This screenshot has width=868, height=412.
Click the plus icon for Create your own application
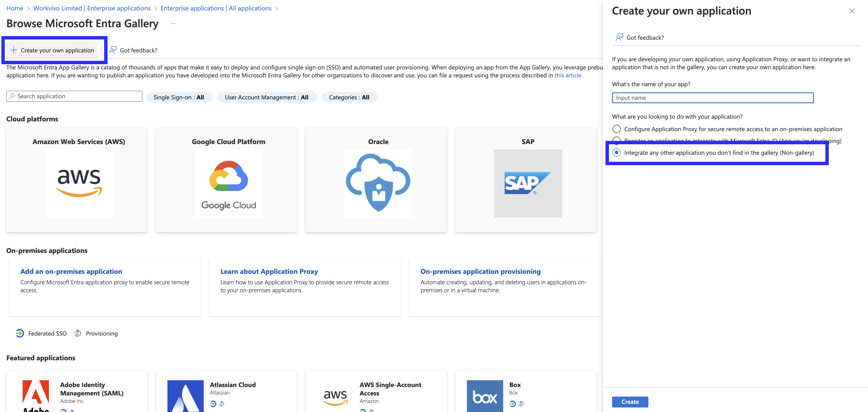(x=13, y=50)
